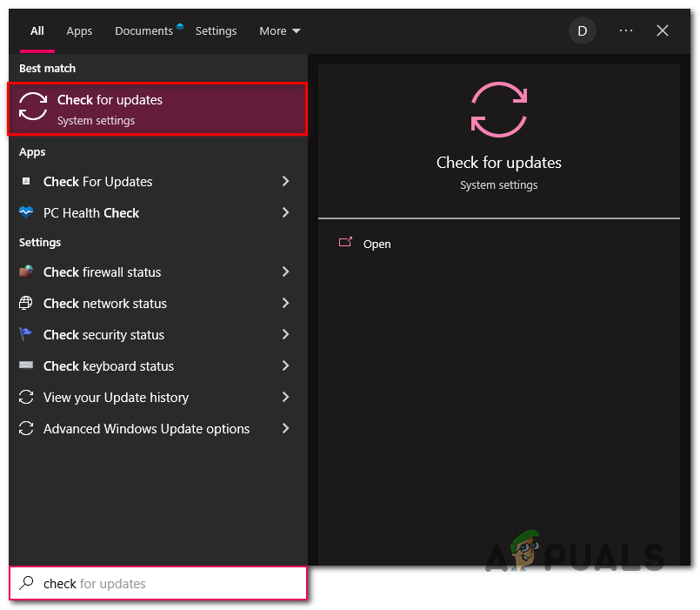700x610 pixels.
Task: Click the network globe icon
Action: click(x=26, y=303)
